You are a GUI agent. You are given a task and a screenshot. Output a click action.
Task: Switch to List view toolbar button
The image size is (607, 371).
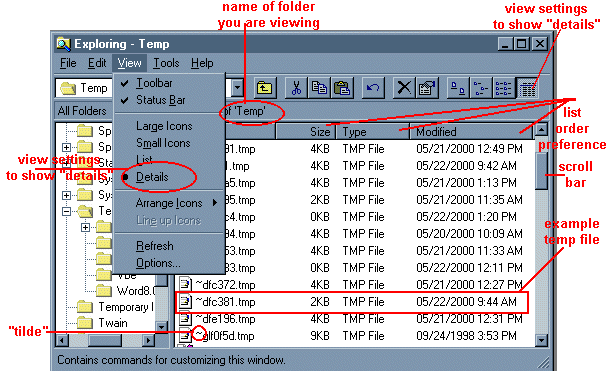[x=504, y=88]
